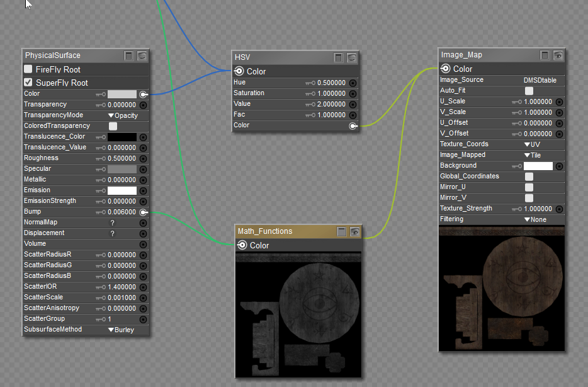Viewport: 588px width, 387px height.
Task: Click the Bump connector plug
Action: (144, 212)
